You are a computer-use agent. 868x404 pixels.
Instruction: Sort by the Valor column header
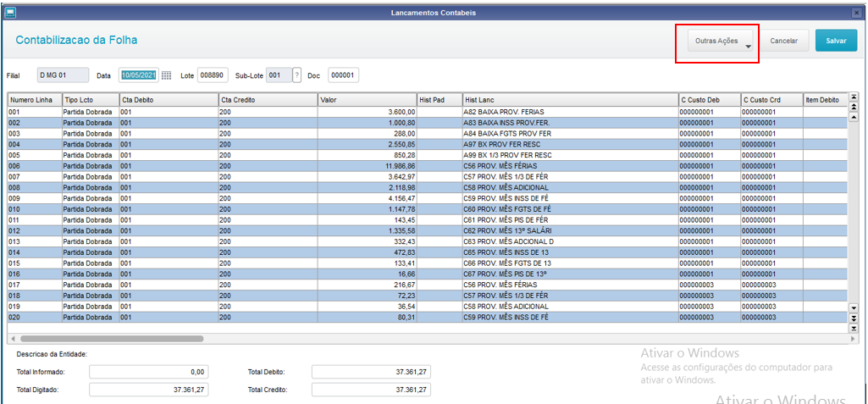[367, 100]
